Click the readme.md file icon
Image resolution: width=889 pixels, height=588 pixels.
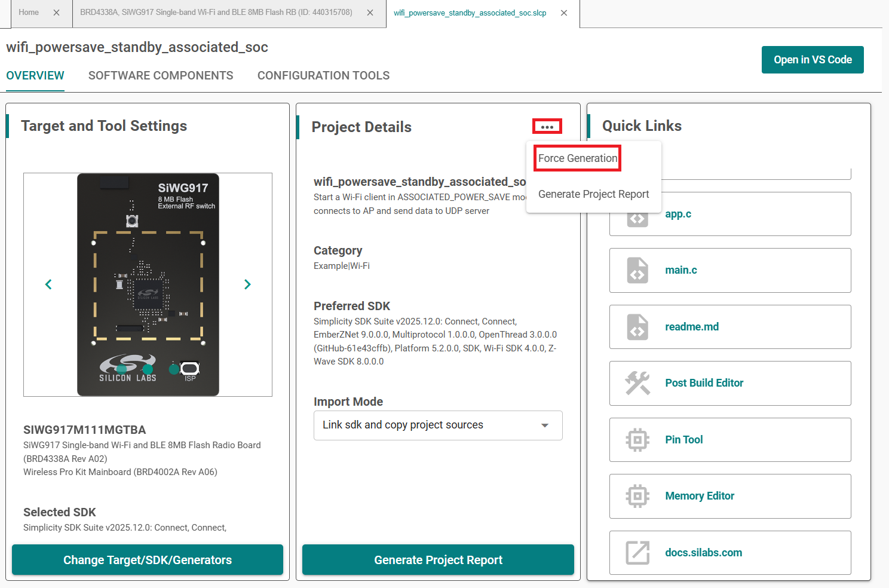coord(637,327)
